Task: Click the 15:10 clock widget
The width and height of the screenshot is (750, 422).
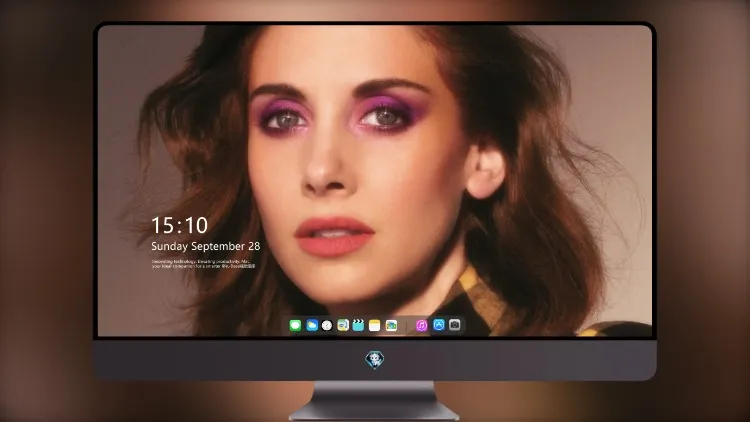Action: 179,225
